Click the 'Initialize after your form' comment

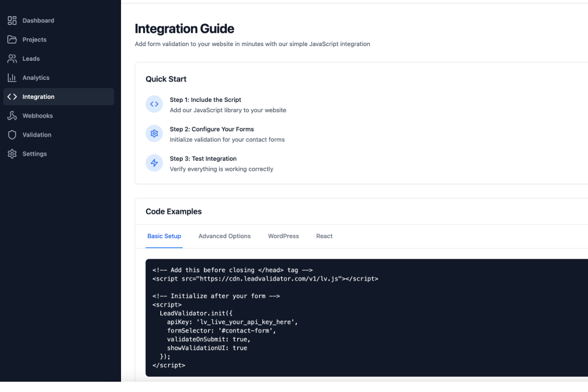tap(216, 296)
